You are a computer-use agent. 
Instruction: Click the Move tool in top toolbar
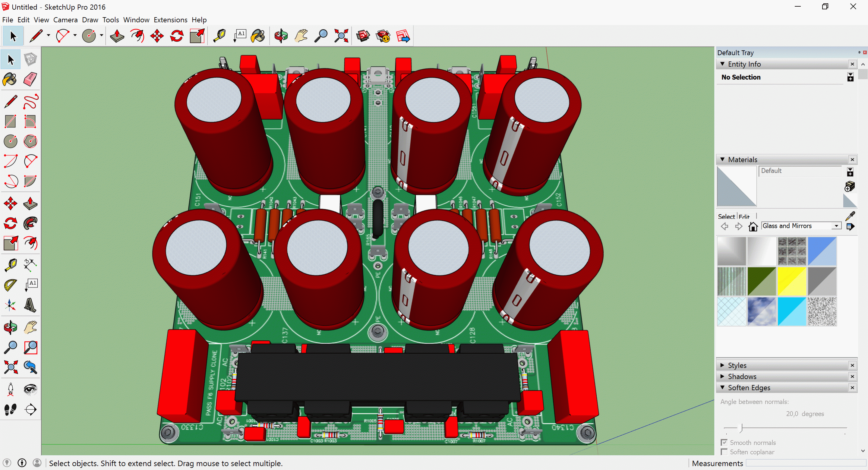tap(157, 36)
